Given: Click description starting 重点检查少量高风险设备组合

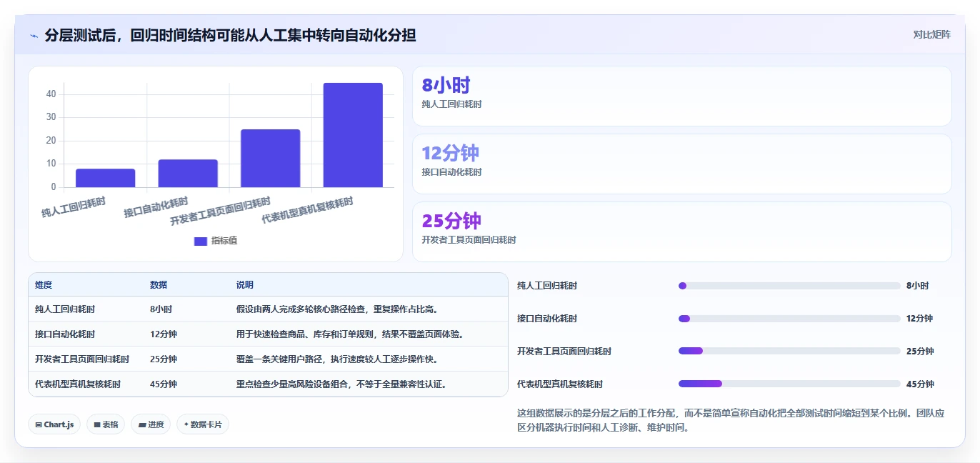Looking at the screenshot, I should (x=341, y=384).
